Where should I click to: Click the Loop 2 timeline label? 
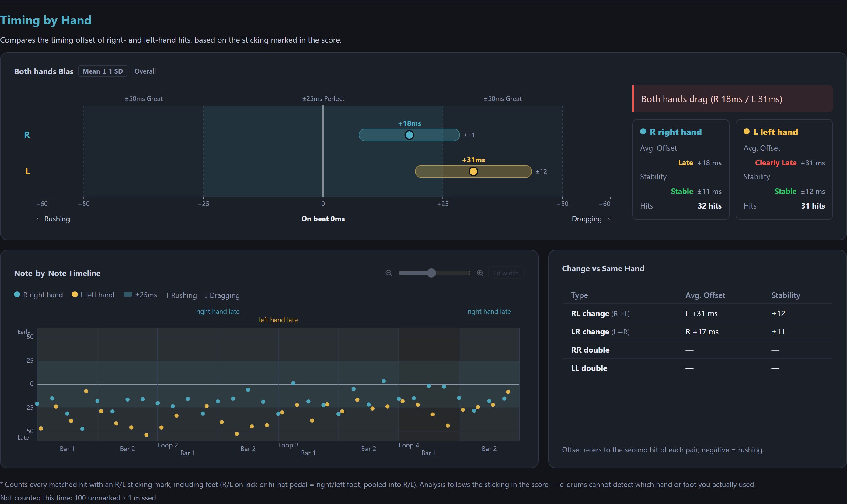pyautogui.click(x=168, y=445)
